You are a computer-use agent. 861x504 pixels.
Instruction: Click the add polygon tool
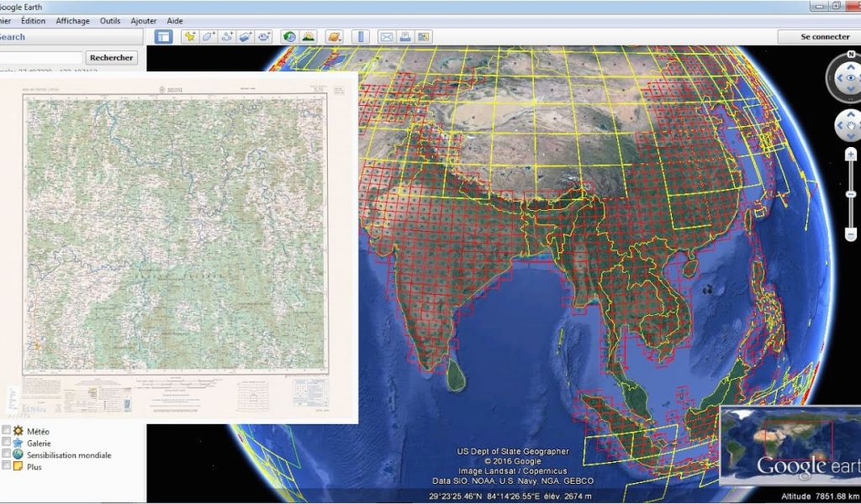209,37
